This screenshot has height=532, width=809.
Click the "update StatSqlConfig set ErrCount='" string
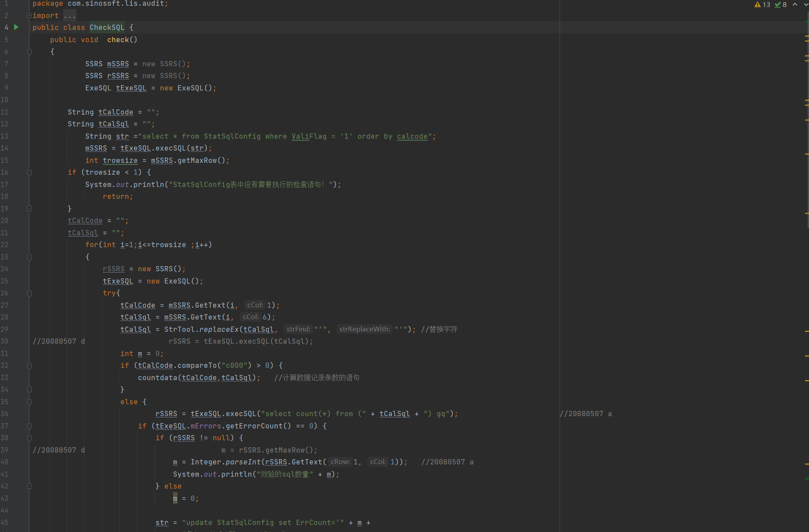click(263, 523)
